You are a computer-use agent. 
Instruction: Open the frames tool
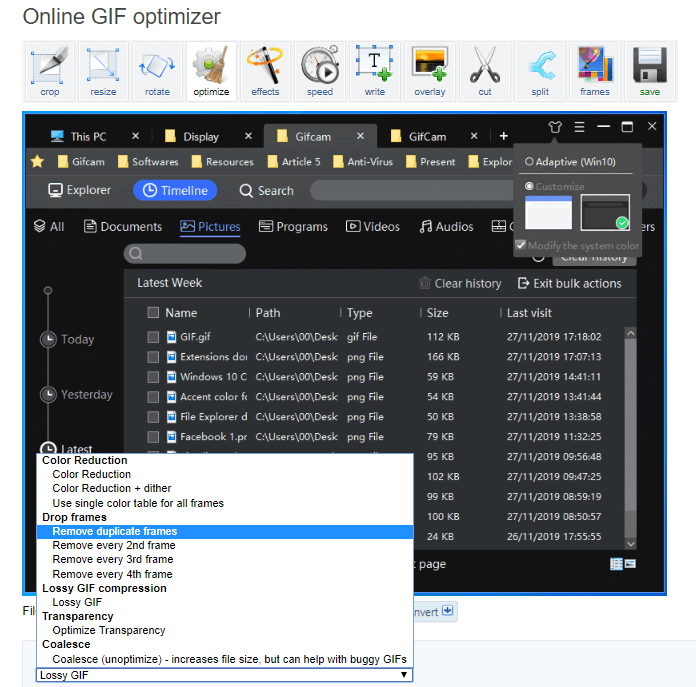[x=595, y=71]
